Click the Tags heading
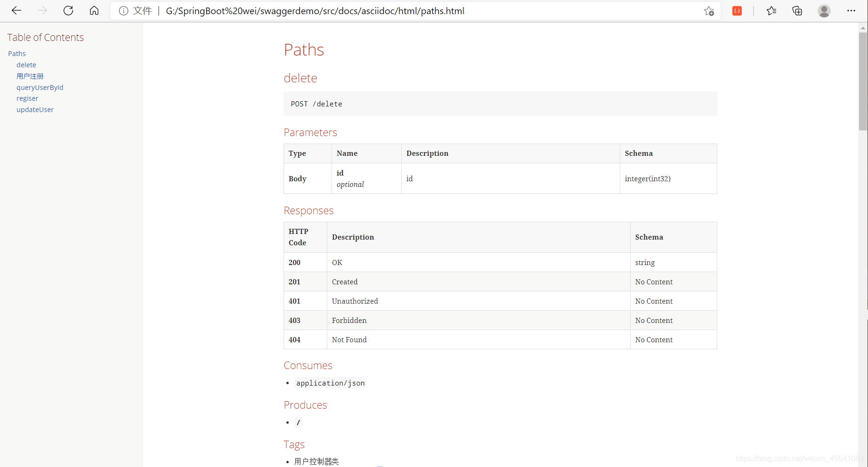Viewport: 868px width, 467px height. 294,444
